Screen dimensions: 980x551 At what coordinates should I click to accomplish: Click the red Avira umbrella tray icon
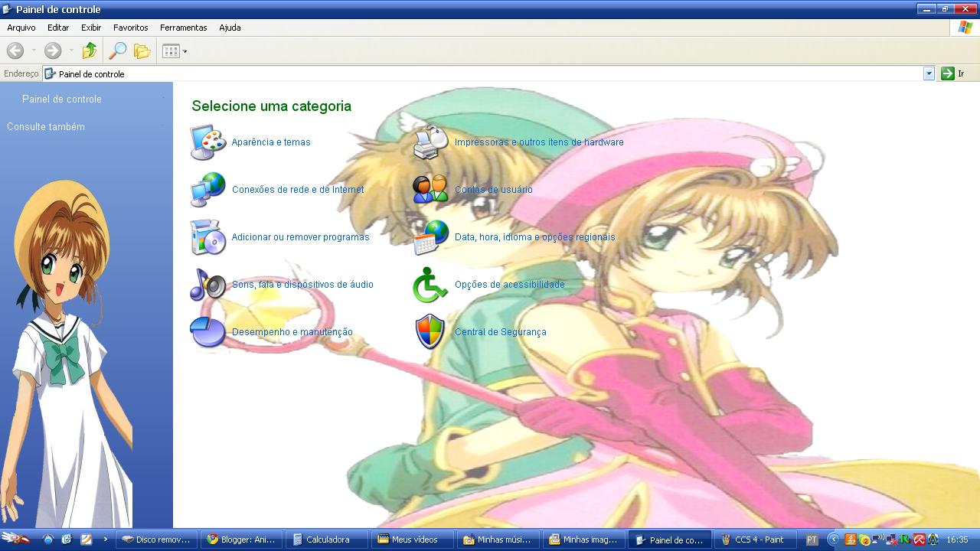pos(920,540)
